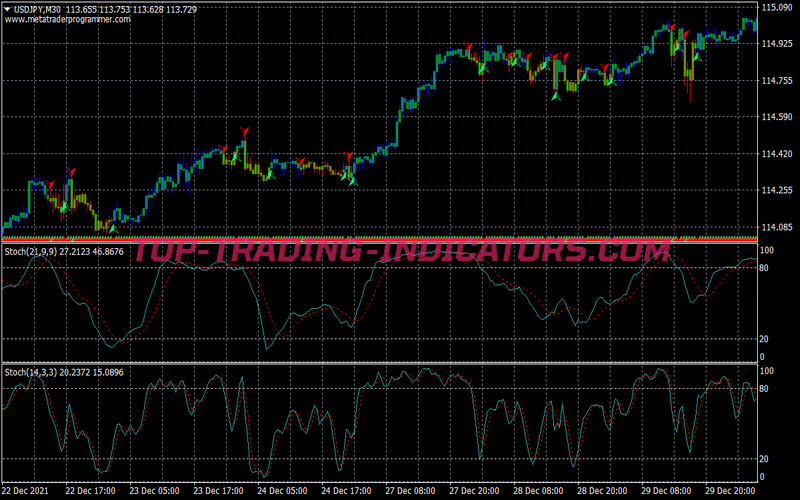Click the close price value 113.729 in header
The image size is (800, 500).
click(181, 9)
